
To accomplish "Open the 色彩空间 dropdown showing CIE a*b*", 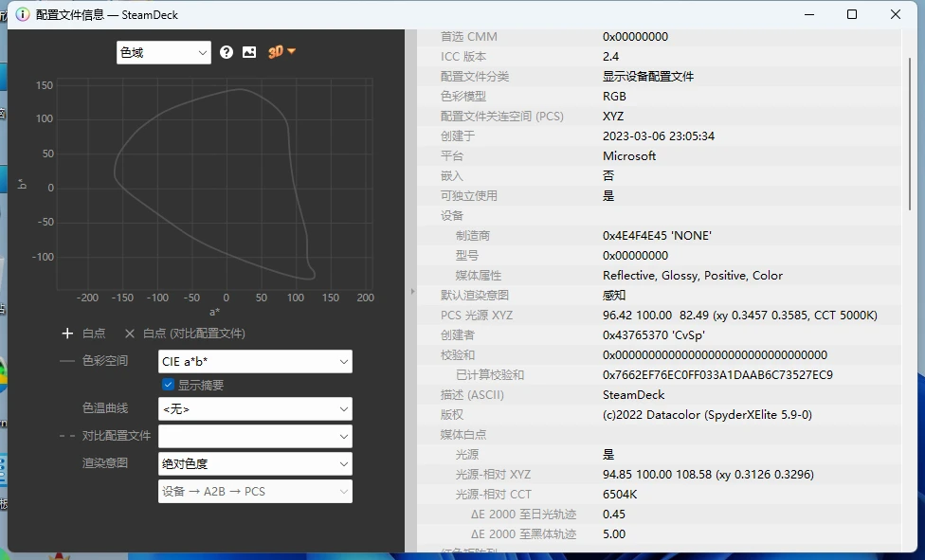I will 255,362.
